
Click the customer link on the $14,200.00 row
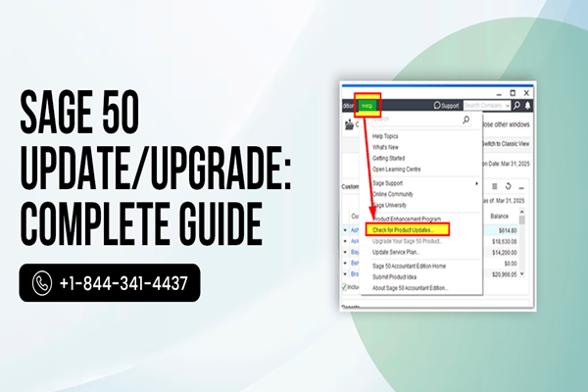[x=355, y=252]
